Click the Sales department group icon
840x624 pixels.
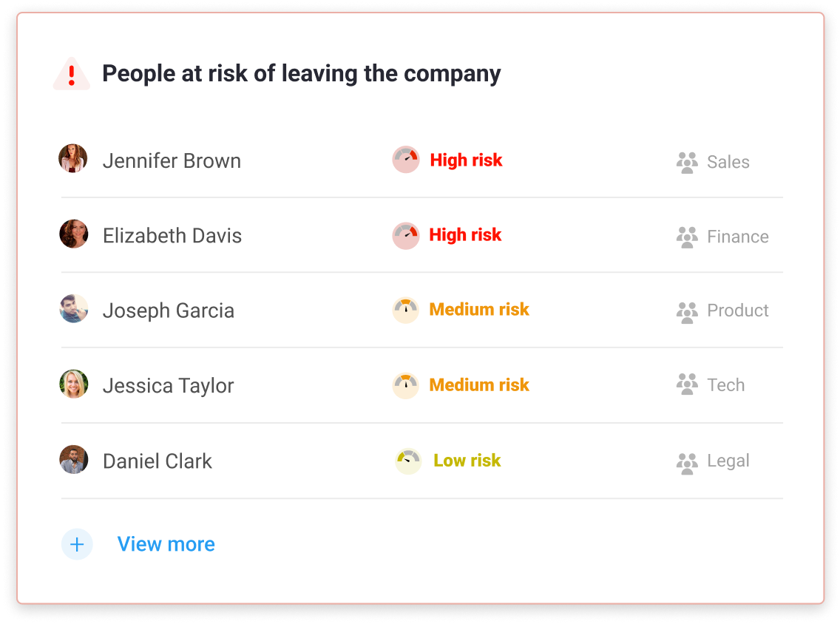[x=687, y=163]
